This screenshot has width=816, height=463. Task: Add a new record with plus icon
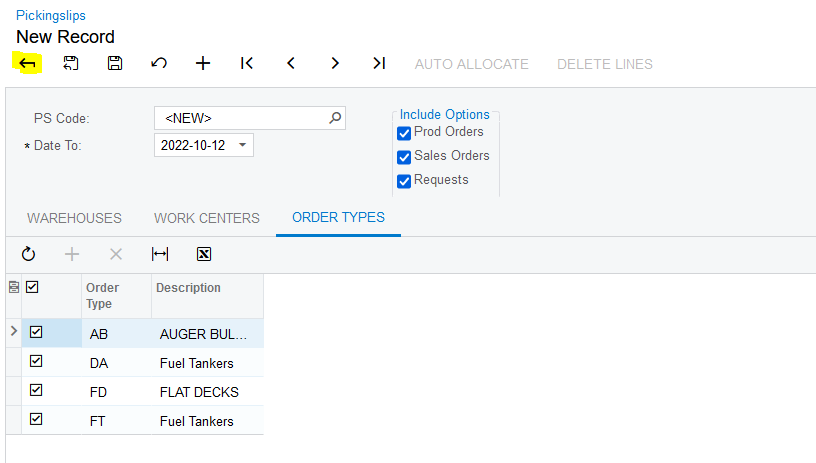click(203, 63)
